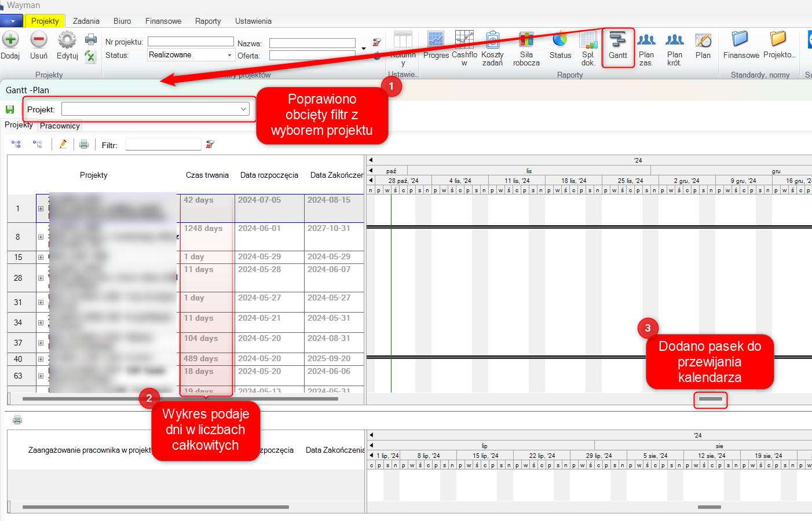Open the Zadania ribbon tab
This screenshot has height=521, width=812.
coord(86,21)
